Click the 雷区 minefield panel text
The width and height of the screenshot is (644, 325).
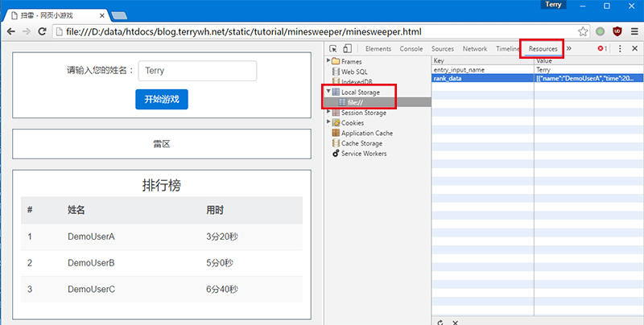tap(162, 144)
